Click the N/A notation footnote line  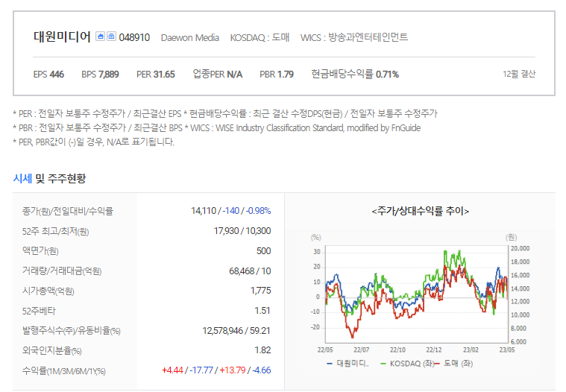click(x=93, y=142)
